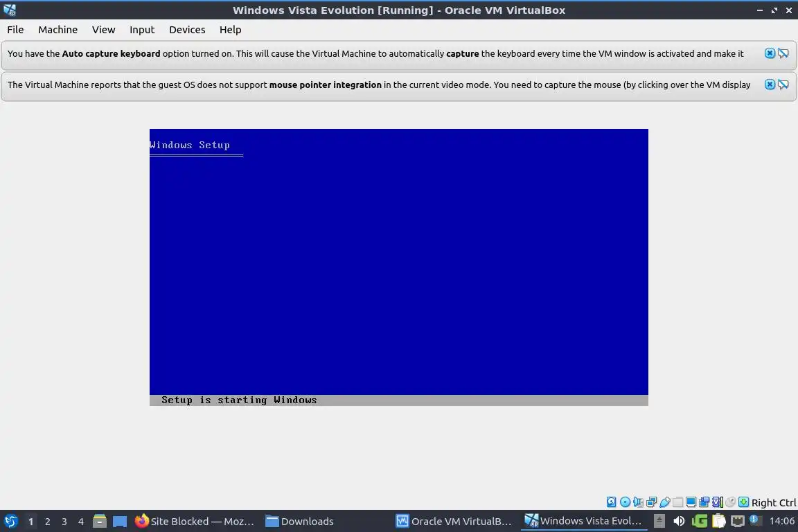Open the Devices menu
The height and width of the screenshot is (532, 798).
click(x=187, y=30)
